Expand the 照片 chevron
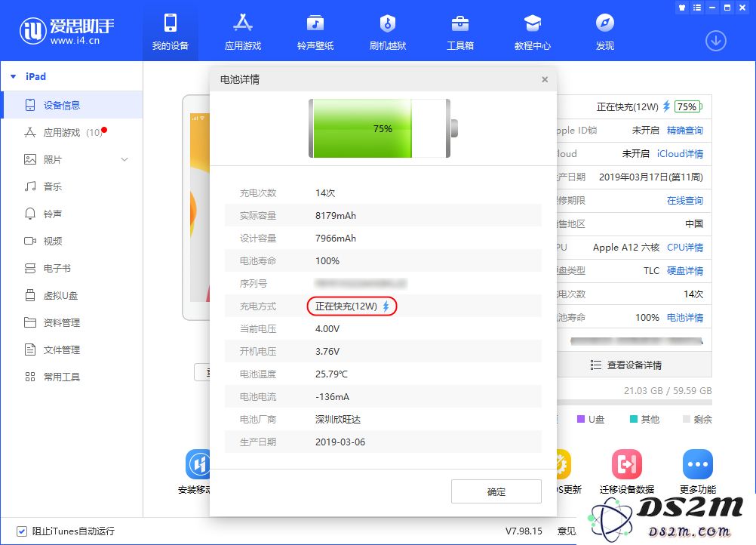Viewport: 756px width, 545px height. (124, 159)
